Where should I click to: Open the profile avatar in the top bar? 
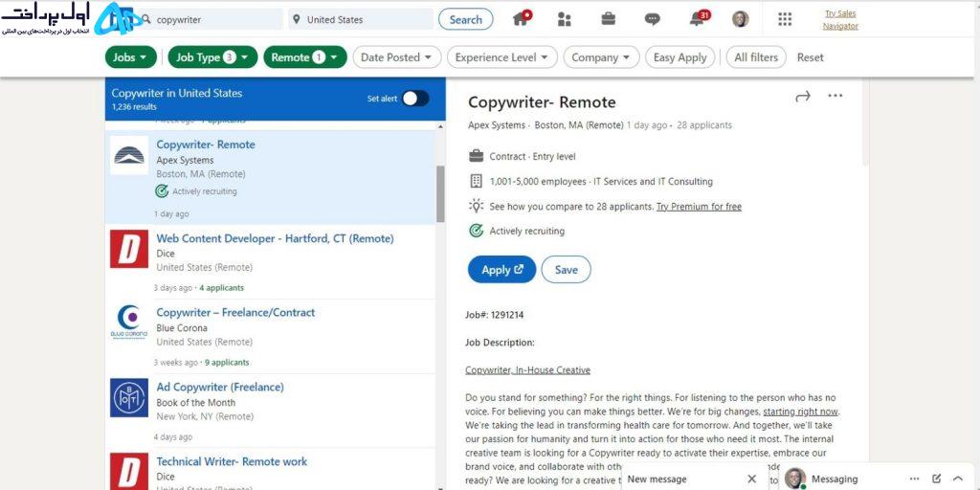(x=740, y=19)
